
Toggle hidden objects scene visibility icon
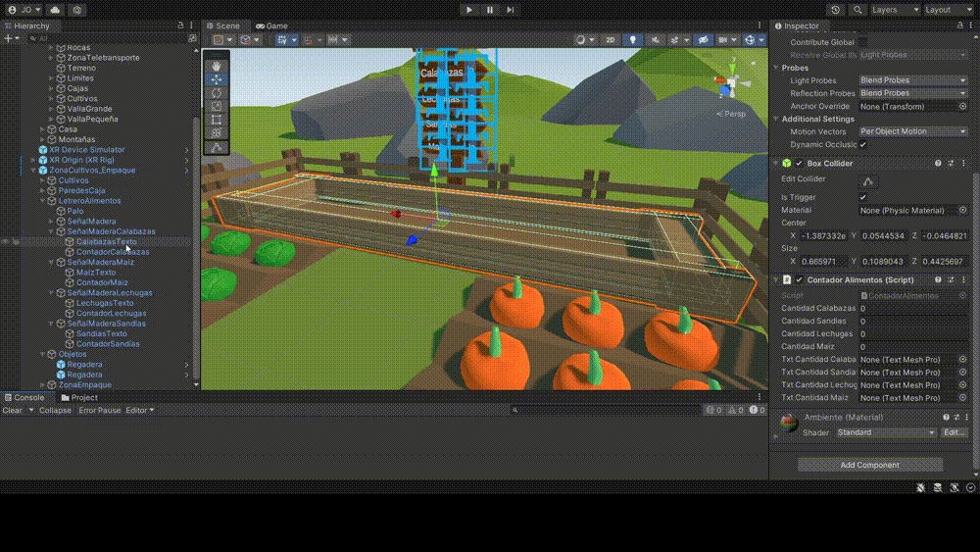pos(703,39)
